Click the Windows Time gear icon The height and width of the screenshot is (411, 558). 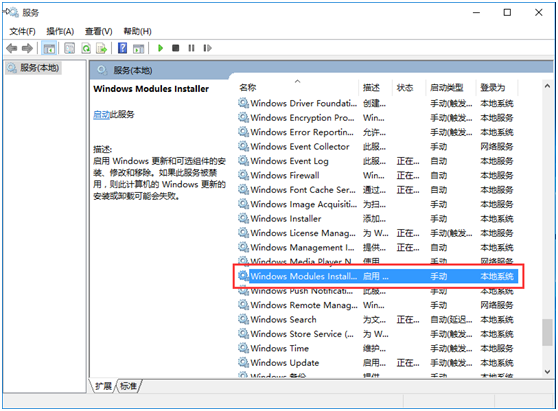click(x=243, y=348)
